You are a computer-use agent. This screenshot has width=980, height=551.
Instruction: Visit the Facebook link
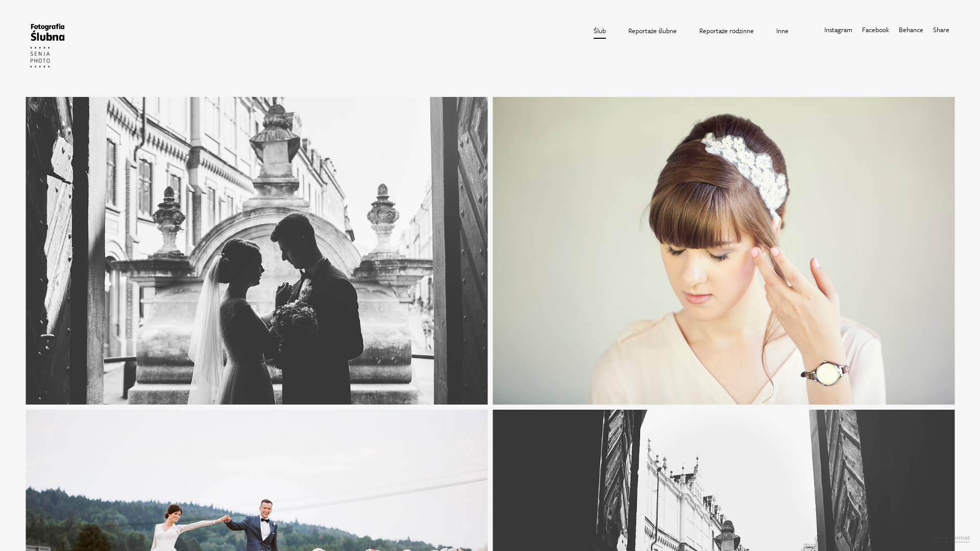click(875, 30)
